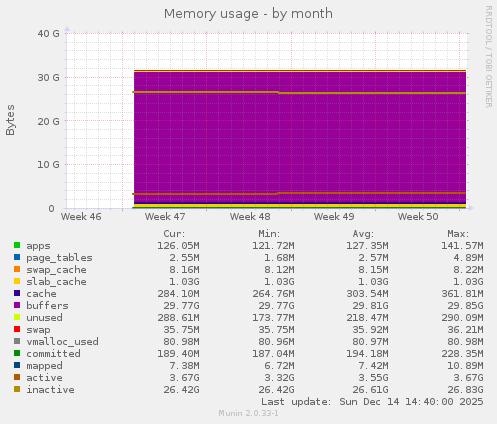Click the inactive average value 26.61G

click(370, 390)
